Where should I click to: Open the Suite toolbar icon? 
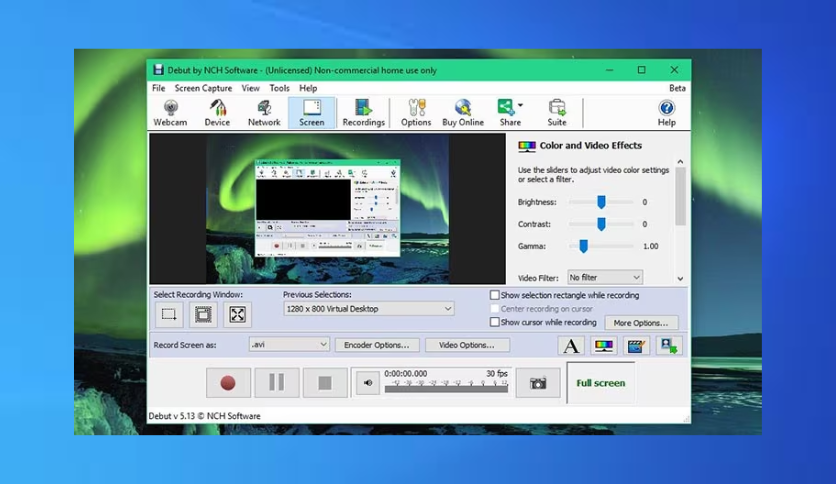coord(557,113)
